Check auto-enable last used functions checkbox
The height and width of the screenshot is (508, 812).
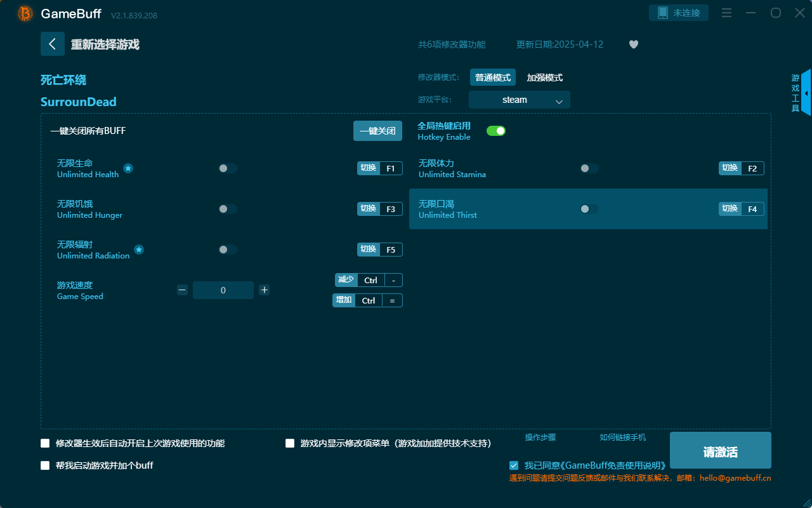[x=45, y=443]
